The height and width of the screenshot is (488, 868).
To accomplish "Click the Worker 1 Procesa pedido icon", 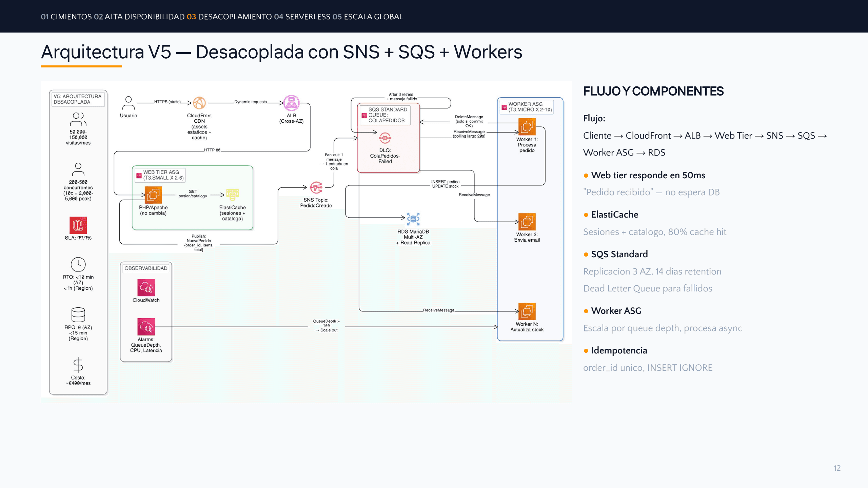I will coord(527,127).
